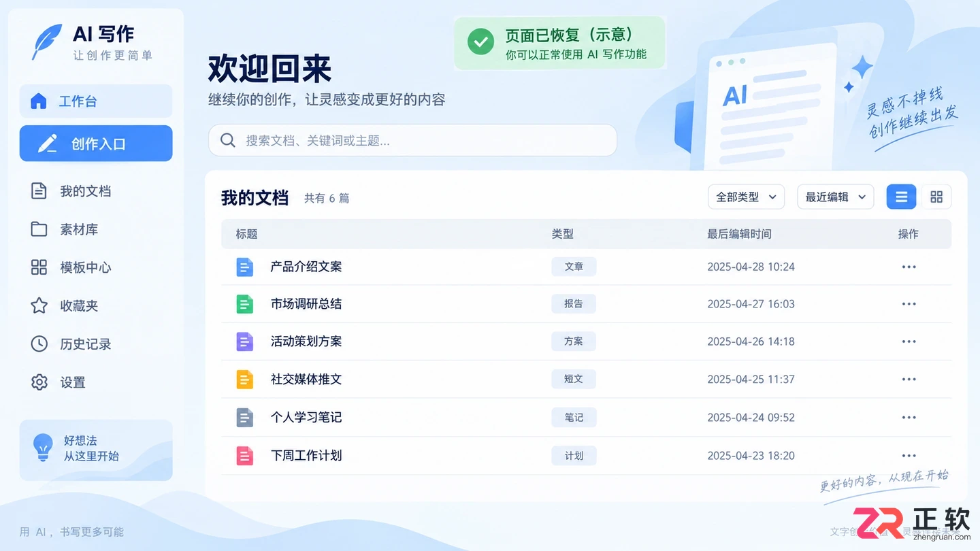The width and height of the screenshot is (980, 551).
Task: Click the purple file icon of 活动策划方案
Action: [x=244, y=341]
